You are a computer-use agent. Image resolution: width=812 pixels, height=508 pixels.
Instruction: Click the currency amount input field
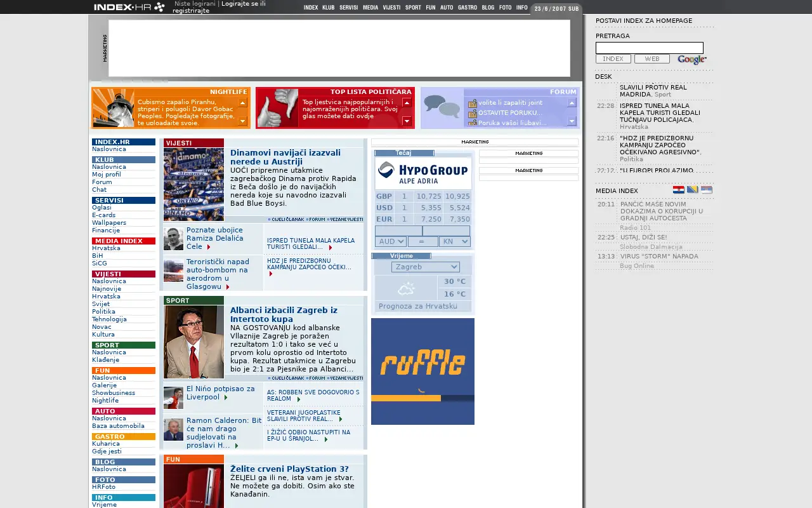point(398,231)
